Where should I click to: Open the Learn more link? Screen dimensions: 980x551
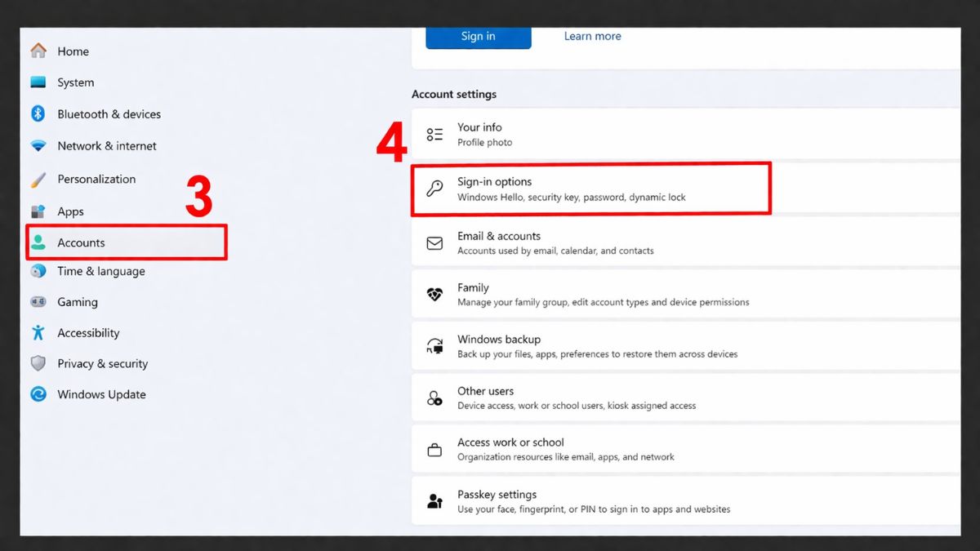point(592,36)
